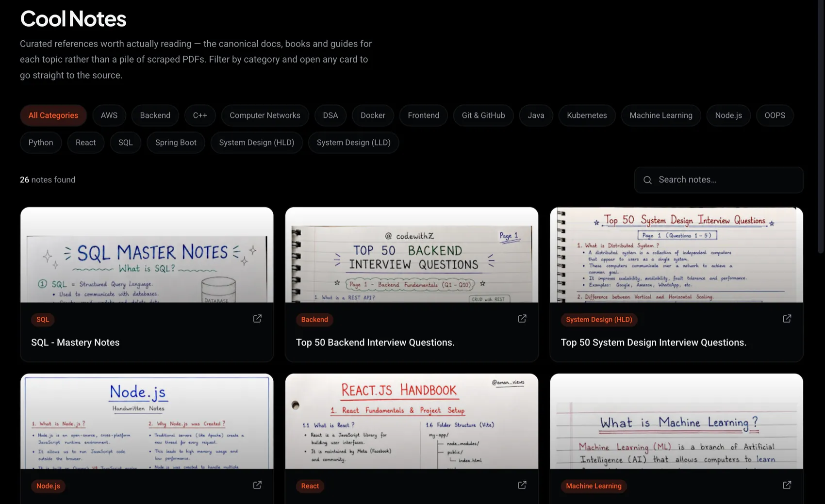Select the Python category chip

41,143
